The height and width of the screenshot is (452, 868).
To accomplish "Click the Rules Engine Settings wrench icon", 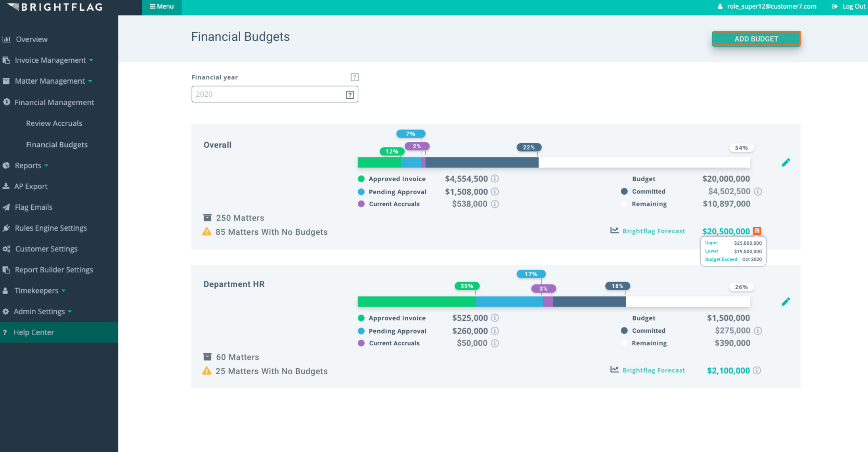I will point(7,228).
